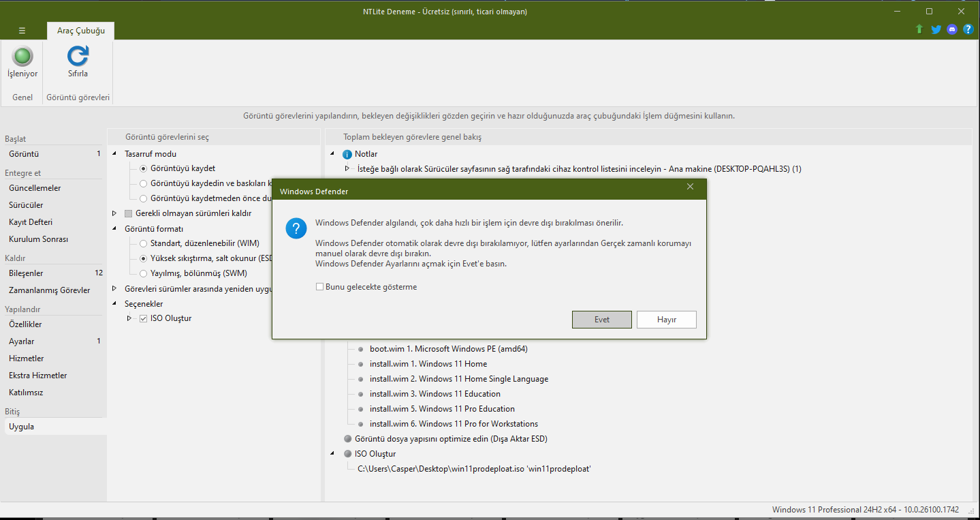Image resolution: width=980 pixels, height=520 pixels.
Task: Collapse ISO Oluştur node in overview
Action: (332, 454)
